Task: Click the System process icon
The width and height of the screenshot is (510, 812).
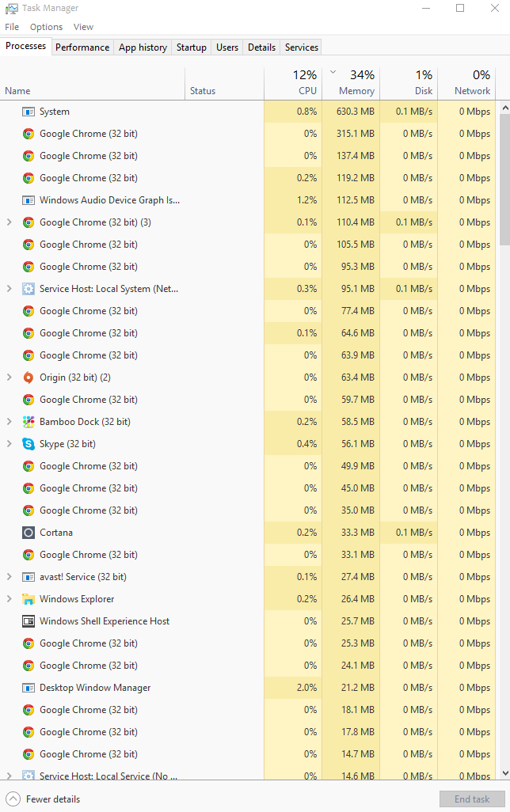Action: [29, 112]
